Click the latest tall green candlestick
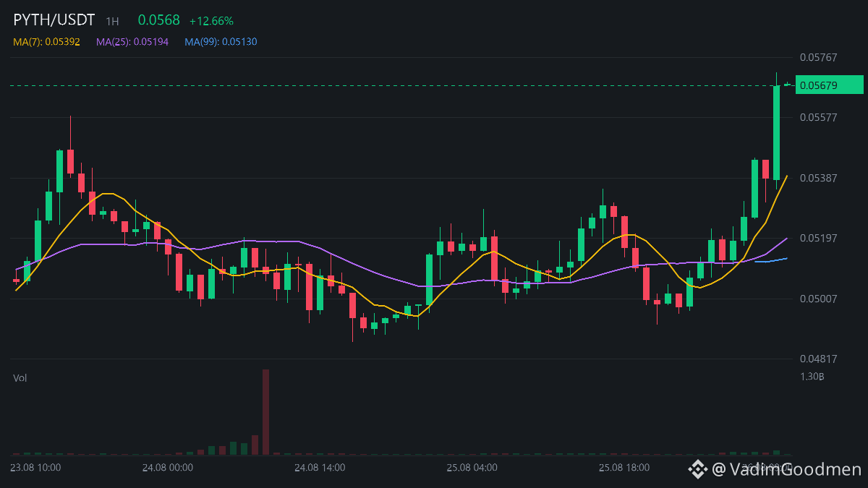This screenshot has height=488, width=868. 776,132
